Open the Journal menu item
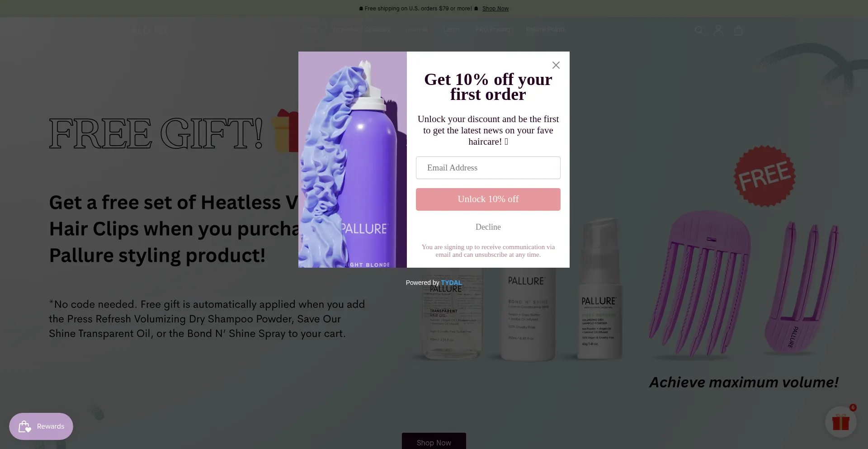 [416, 30]
